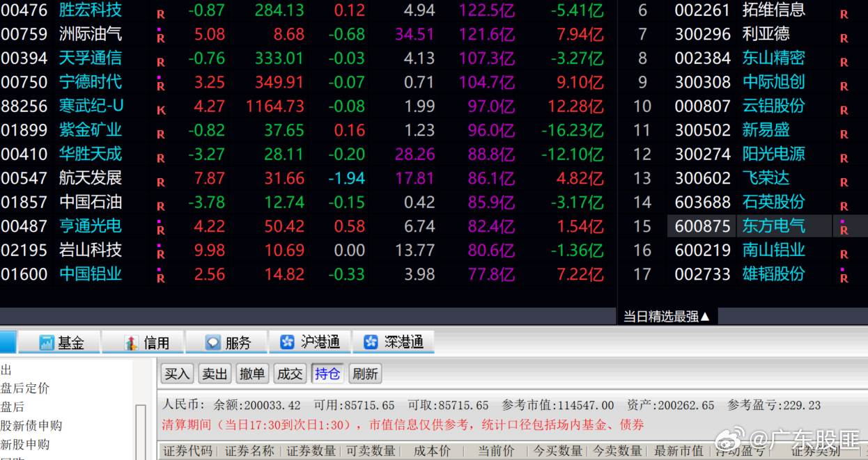Viewport: 868px width, 460px height.
Task: Select 盘后定价 in the left sidebar
Action: coord(26,388)
